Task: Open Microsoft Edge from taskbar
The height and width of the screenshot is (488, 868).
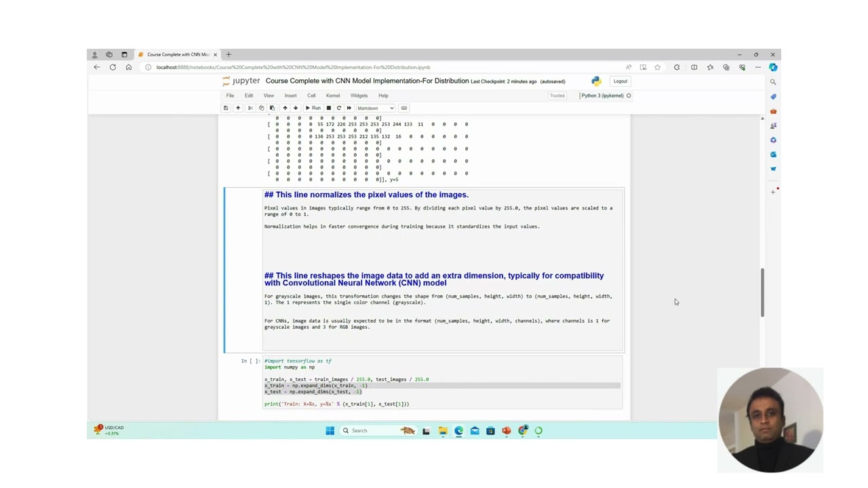Action: tap(458, 430)
